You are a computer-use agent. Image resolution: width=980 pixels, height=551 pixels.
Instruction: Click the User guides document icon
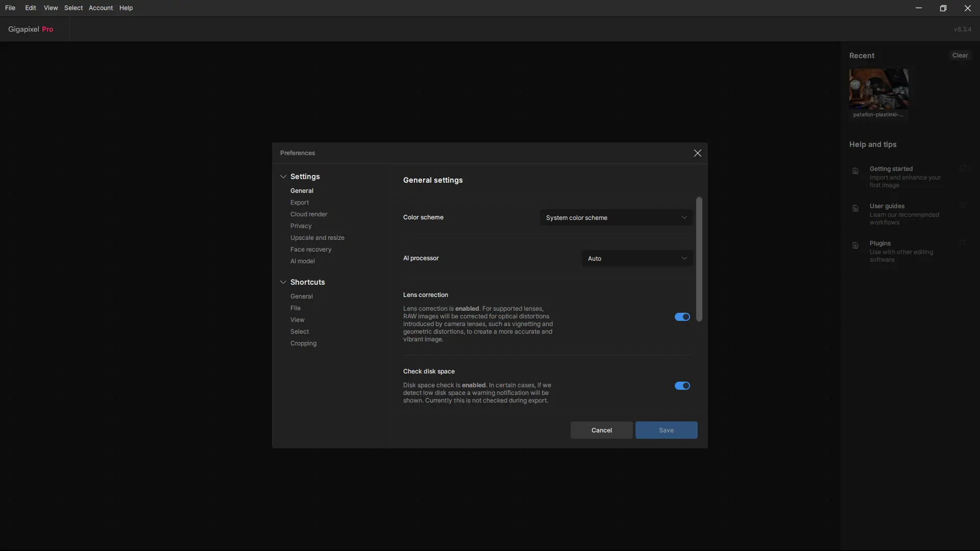pos(855,209)
